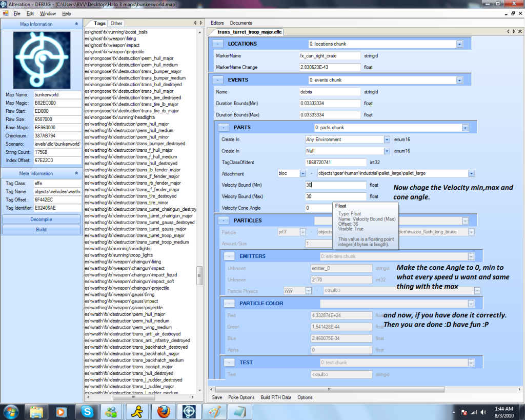Click the Action Center flag icon

pyautogui.click(x=463, y=412)
